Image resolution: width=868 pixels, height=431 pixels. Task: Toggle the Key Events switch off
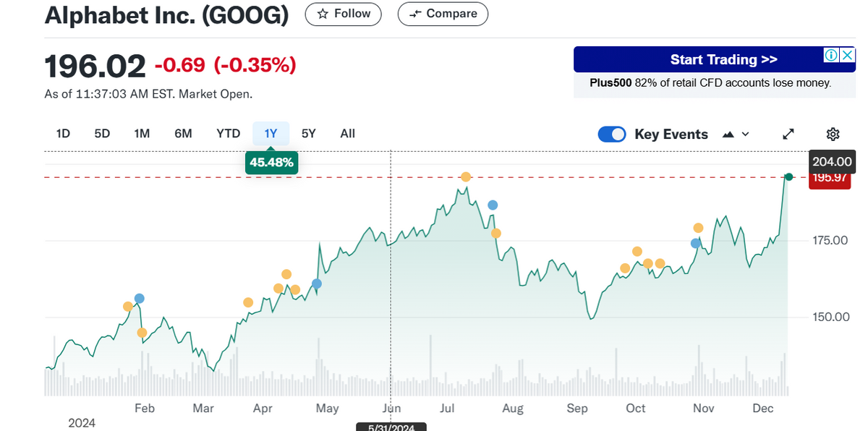click(x=612, y=134)
